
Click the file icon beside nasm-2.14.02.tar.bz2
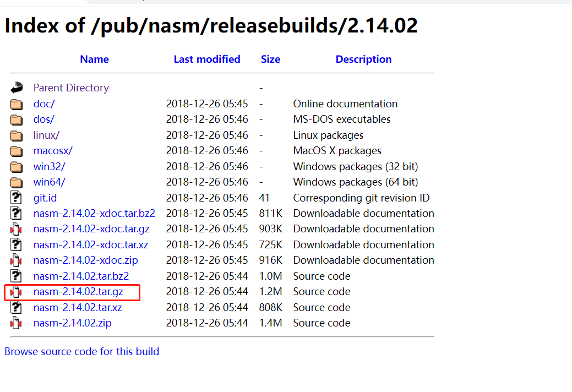16,276
